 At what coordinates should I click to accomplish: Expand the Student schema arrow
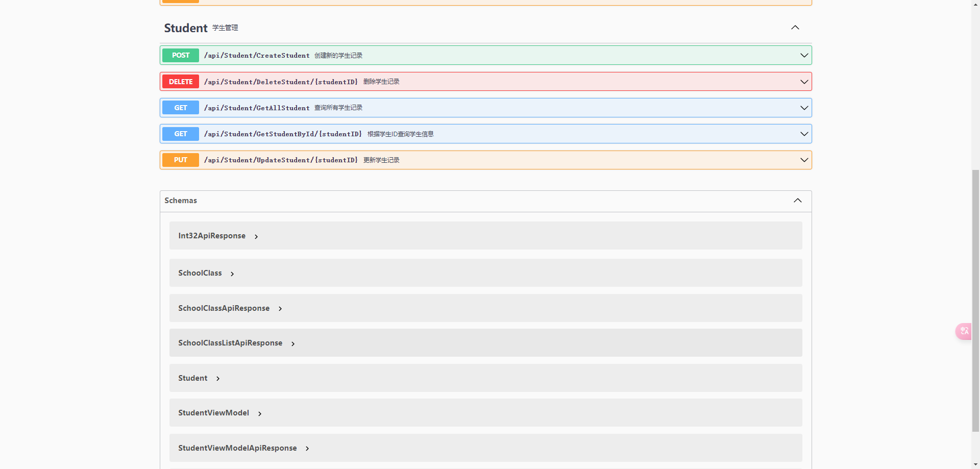(x=218, y=379)
